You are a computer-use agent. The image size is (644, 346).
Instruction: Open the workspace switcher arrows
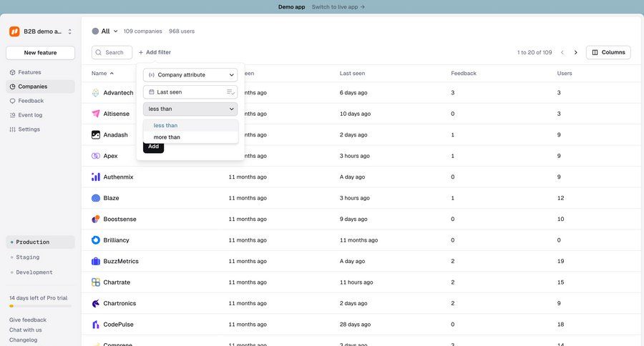pyautogui.click(x=70, y=31)
